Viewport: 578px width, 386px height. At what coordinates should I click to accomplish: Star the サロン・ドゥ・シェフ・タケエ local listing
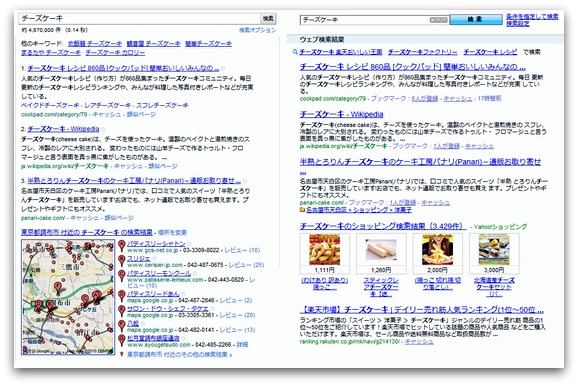pyautogui.click(x=212, y=308)
